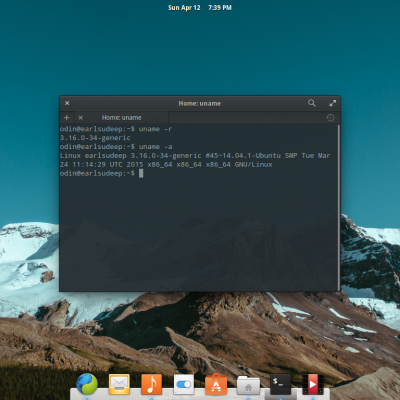This screenshot has width=400, height=400.
Task: Open the Mail app in the dock
Action: click(x=119, y=384)
